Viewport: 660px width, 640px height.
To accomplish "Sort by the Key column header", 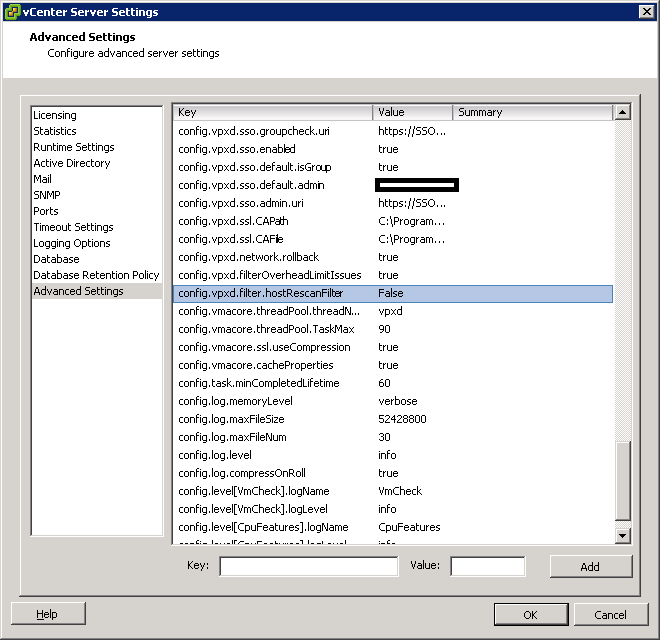I will coord(273,112).
